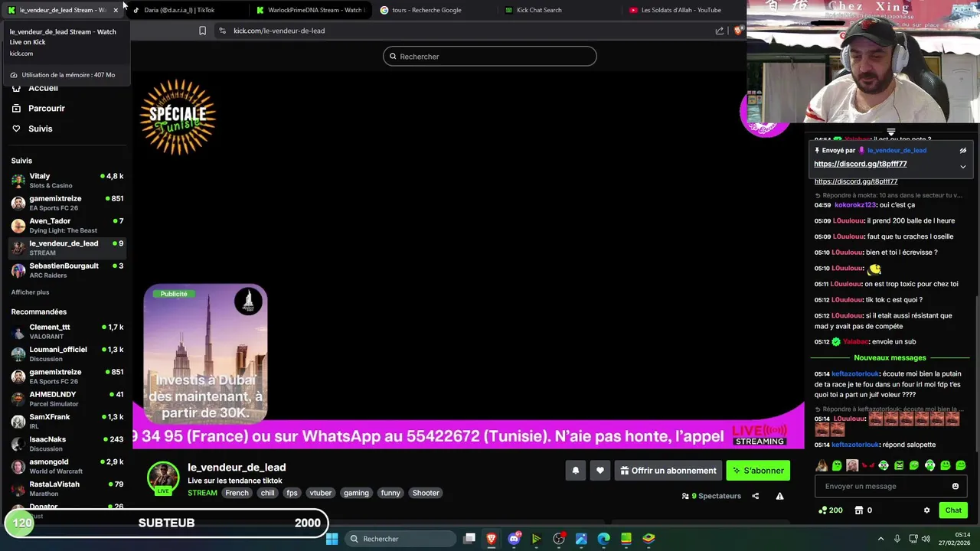The width and height of the screenshot is (980, 551).
Task: Open the pinned discord.gg/t8pfff77 link
Action: [x=861, y=164]
